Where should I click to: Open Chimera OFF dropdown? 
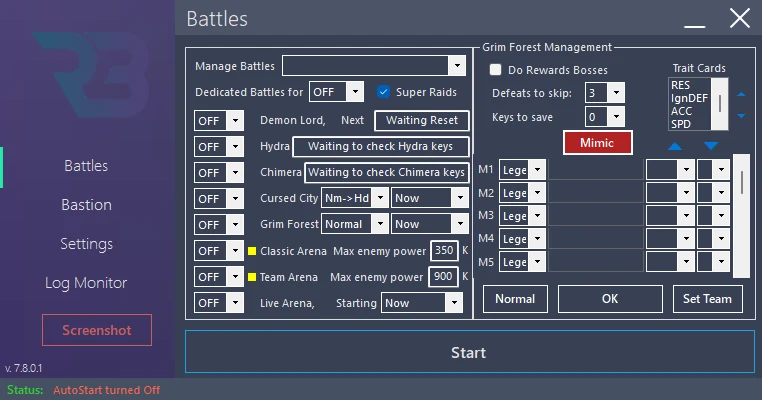pos(219,173)
